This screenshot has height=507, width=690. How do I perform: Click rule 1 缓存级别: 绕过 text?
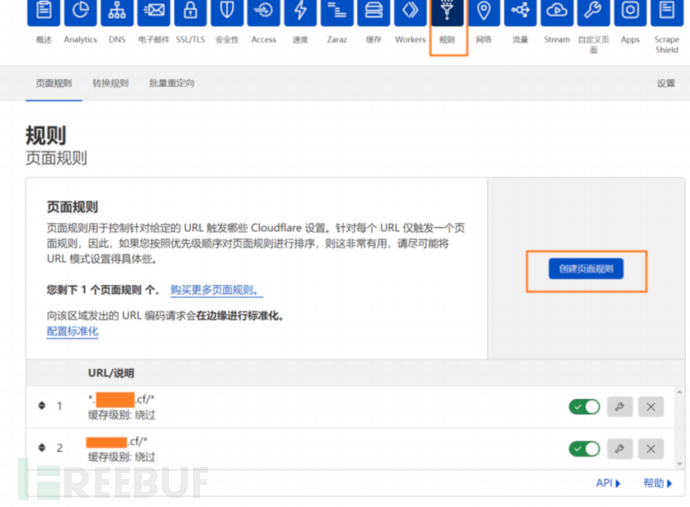click(x=122, y=415)
